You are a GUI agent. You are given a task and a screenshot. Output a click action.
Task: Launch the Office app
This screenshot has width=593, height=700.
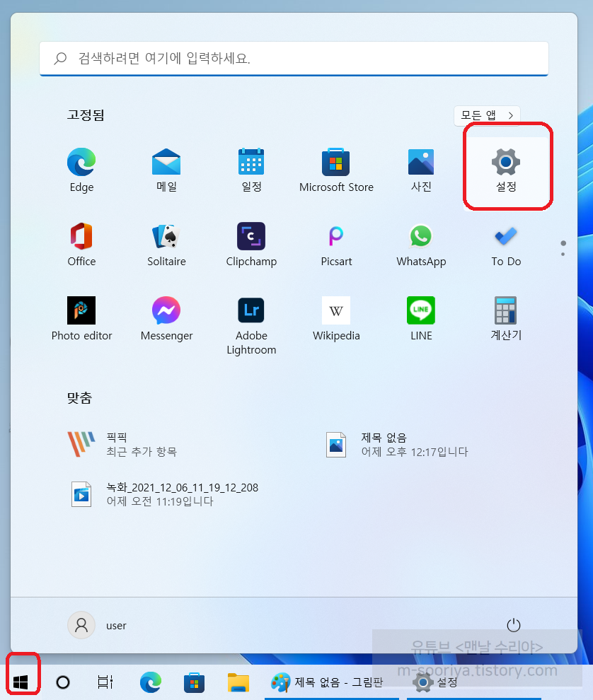tap(81, 245)
